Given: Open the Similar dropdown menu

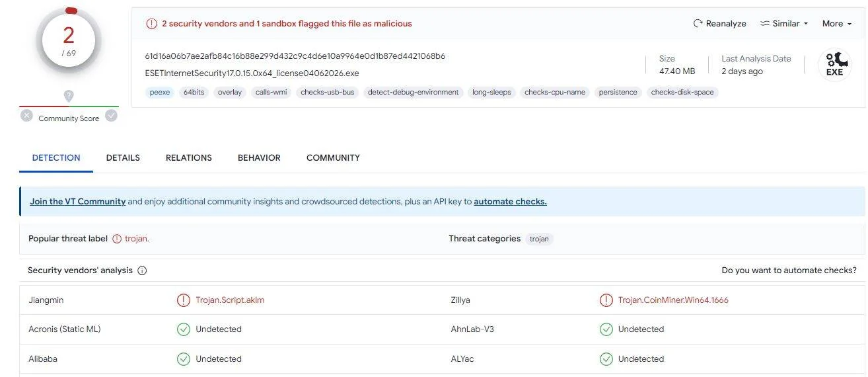Looking at the screenshot, I should (x=785, y=23).
